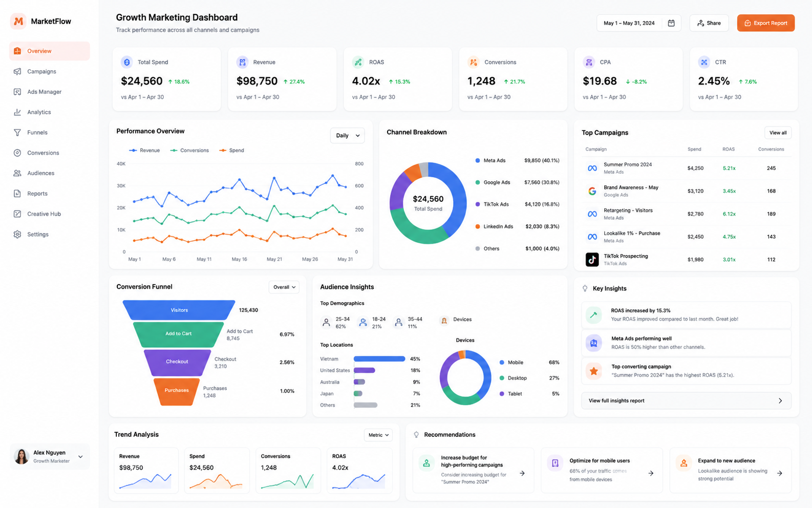Open the Daily interval dropdown
The width and height of the screenshot is (812, 508).
pos(348,136)
